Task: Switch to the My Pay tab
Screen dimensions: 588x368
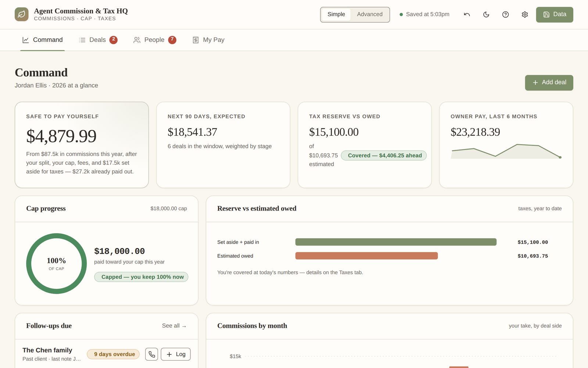Action: click(208, 40)
